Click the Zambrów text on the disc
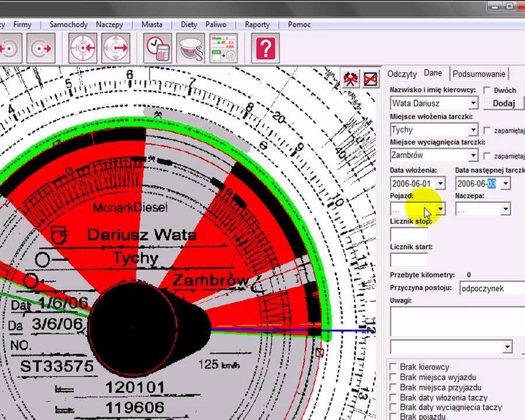 click(211, 281)
